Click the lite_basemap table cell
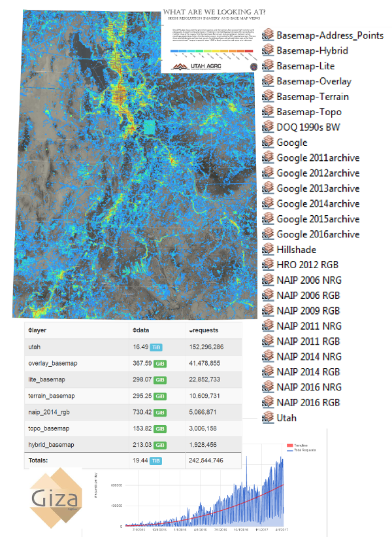This screenshot has width=392, height=537. [76, 379]
